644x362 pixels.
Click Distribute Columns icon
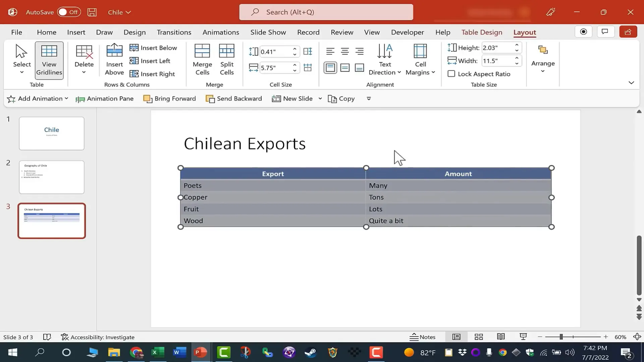pyautogui.click(x=308, y=67)
